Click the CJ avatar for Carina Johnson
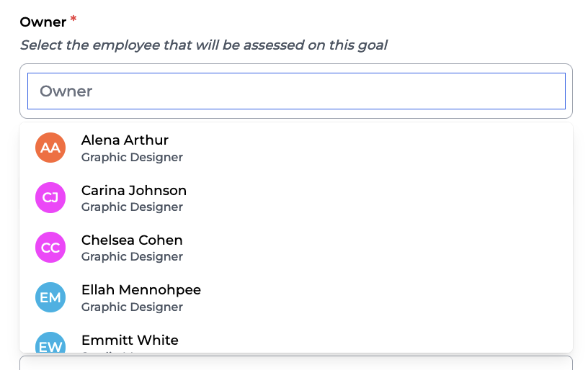This screenshot has height=370, width=588. (50, 197)
